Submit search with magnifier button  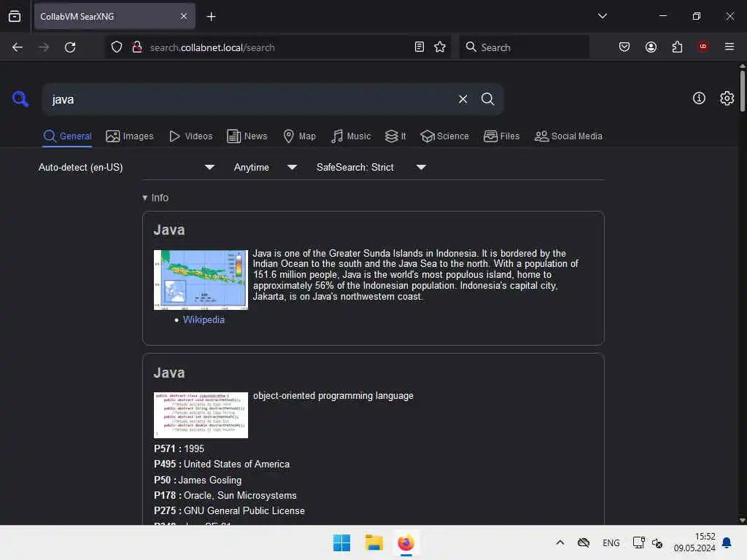[x=487, y=99]
